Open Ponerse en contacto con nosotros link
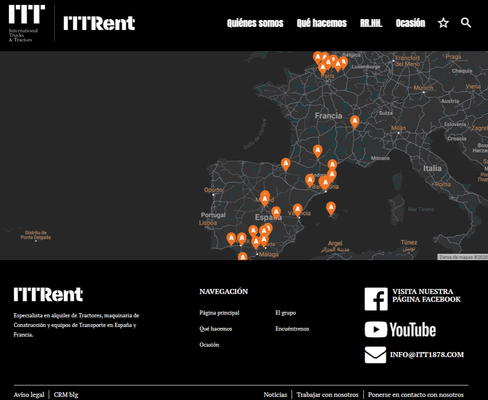This screenshot has height=400, width=488. tap(416, 395)
